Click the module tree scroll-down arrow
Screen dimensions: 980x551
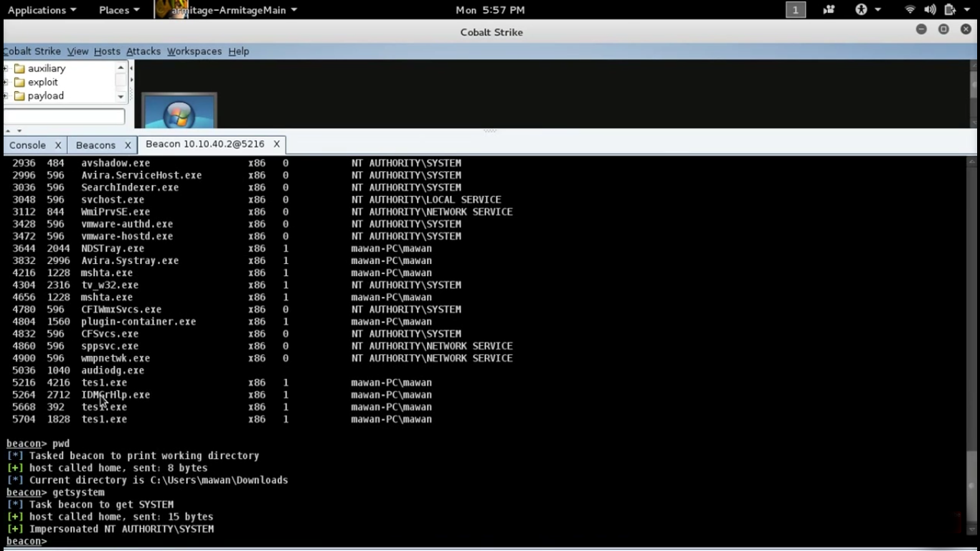pyautogui.click(x=121, y=96)
